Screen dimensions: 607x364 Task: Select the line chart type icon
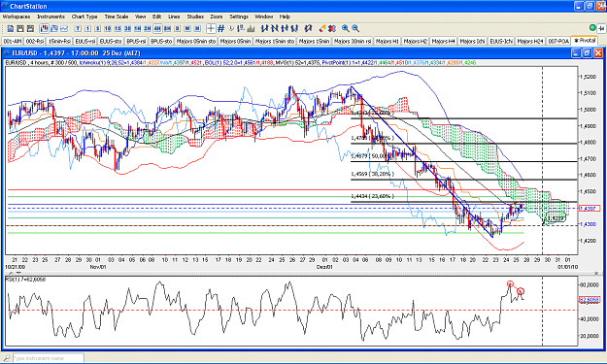(64, 28)
